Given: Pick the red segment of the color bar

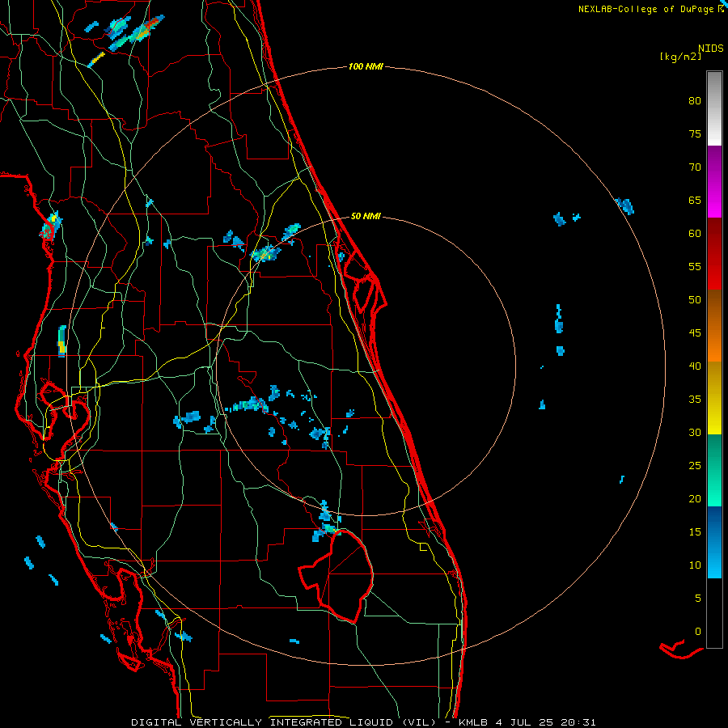Looking at the screenshot, I should point(714,254).
